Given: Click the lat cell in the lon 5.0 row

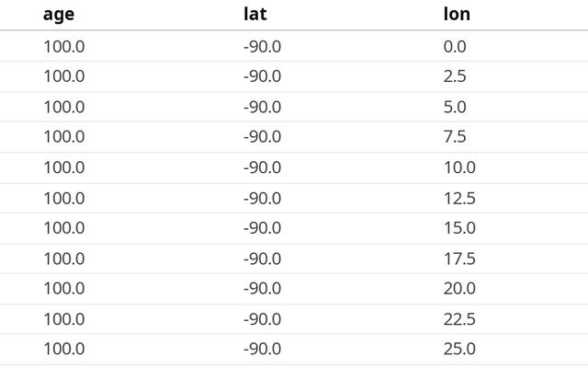Looking at the screenshot, I should 262,107.
